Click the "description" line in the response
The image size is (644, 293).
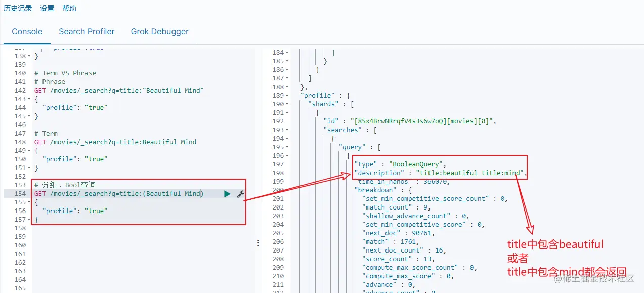click(441, 173)
